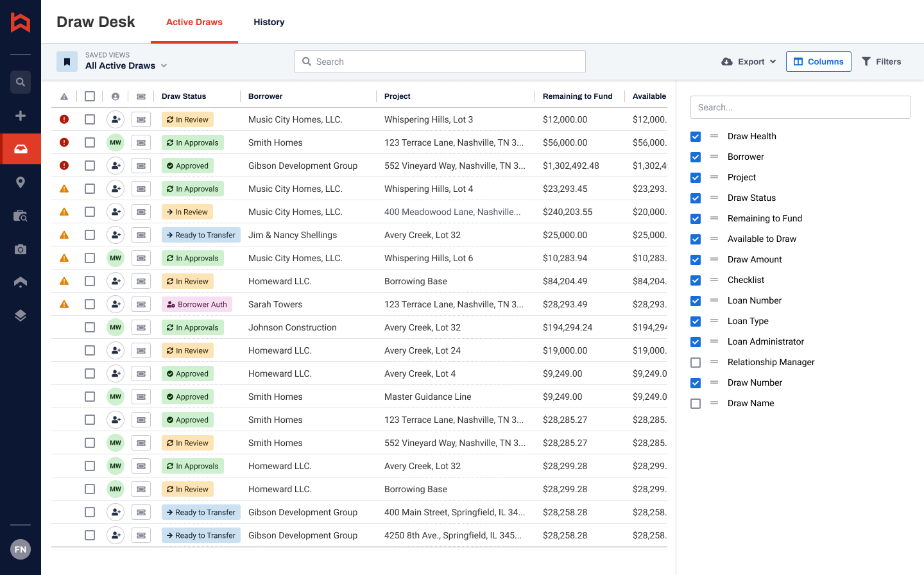The width and height of the screenshot is (924, 575).
Task: Click Sarah Towers borrower cell
Action: pyautogui.click(x=275, y=304)
